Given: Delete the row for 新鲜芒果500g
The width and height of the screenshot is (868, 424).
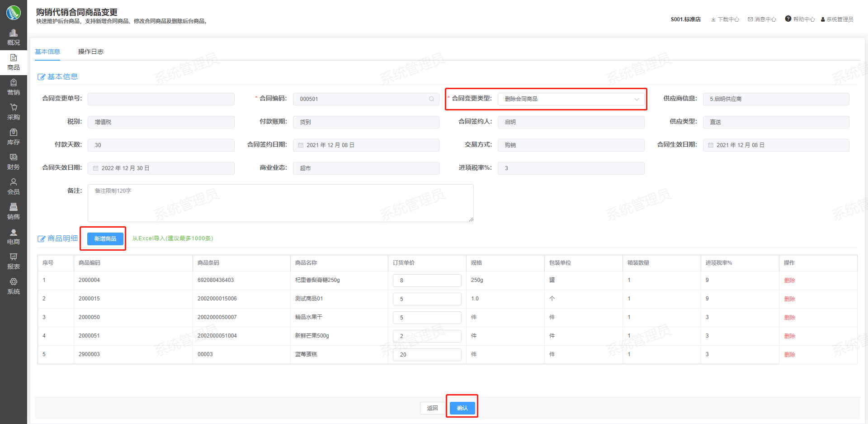Looking at the screenshot, I should 789,336.
